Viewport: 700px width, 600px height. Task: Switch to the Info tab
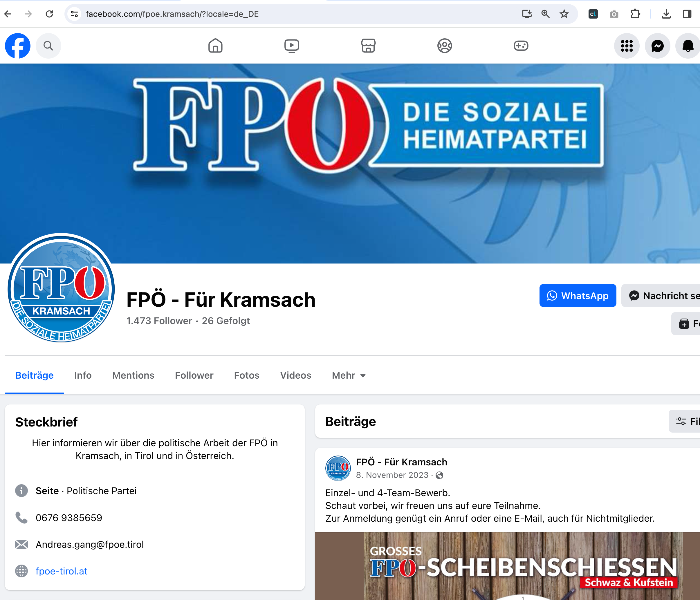(x=83, y=375)
